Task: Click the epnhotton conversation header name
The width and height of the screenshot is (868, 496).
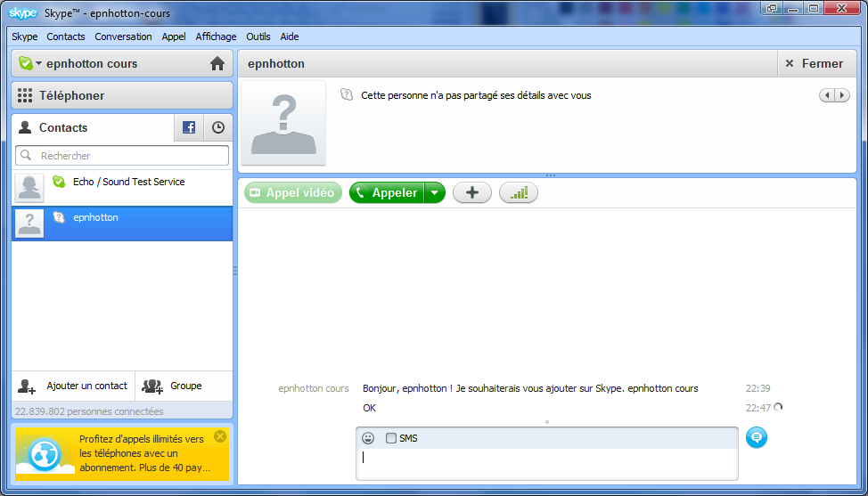Action: point(276,63)
